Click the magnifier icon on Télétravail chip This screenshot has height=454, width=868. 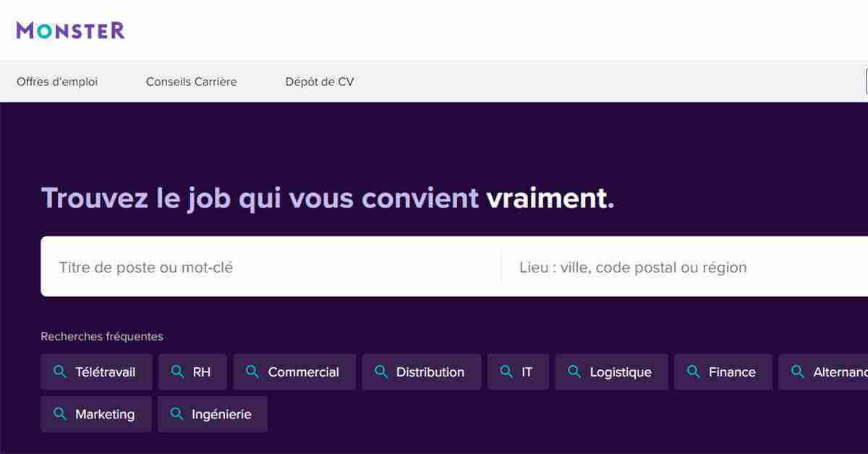(x=61, y=372)
